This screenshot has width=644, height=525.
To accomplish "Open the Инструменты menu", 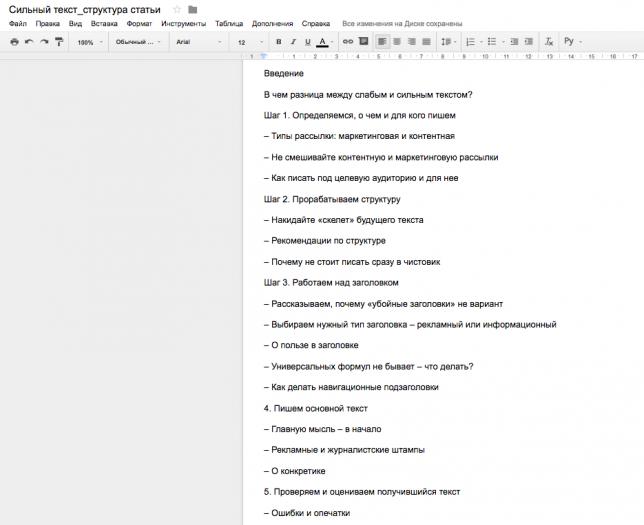I will pyautogui.click(x=184, y=24).
